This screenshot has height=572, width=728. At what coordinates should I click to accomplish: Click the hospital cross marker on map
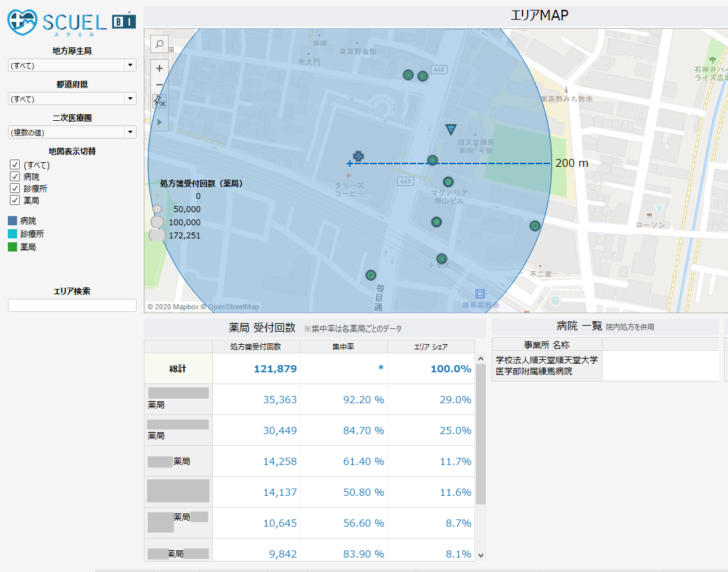click(x=358, y=156)
